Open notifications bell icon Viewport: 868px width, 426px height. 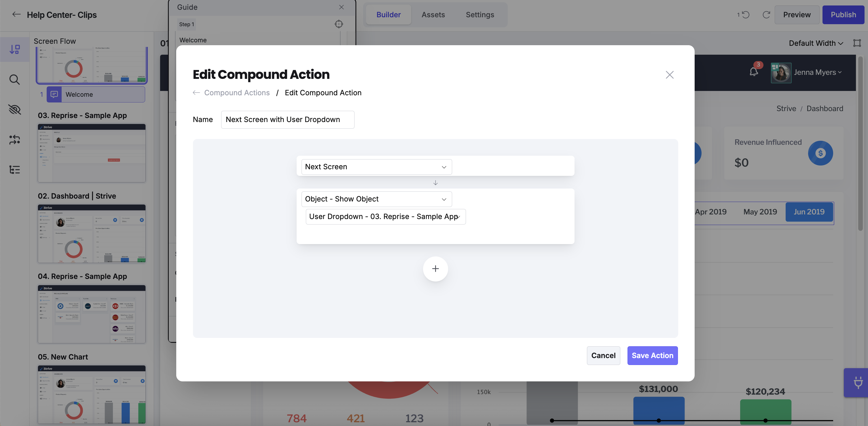(754, 72)
